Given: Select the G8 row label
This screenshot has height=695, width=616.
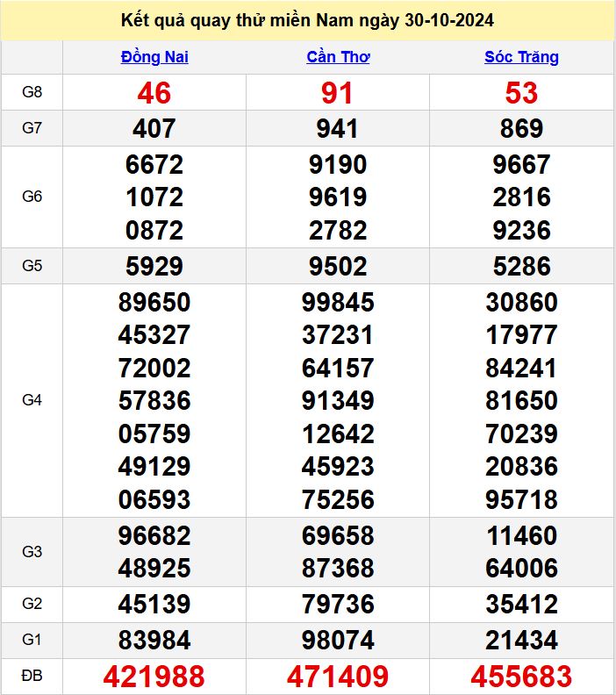Looking at the screenshot, I should click(32, 92).
